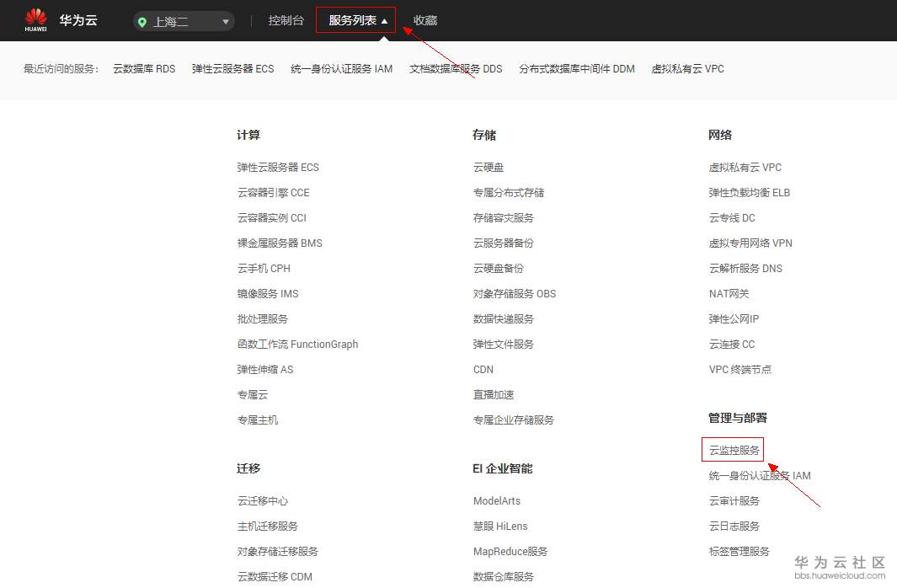Open 云解析服务 DNS
Viewport: 897px width, 588px height.
(x=745, y=268)
